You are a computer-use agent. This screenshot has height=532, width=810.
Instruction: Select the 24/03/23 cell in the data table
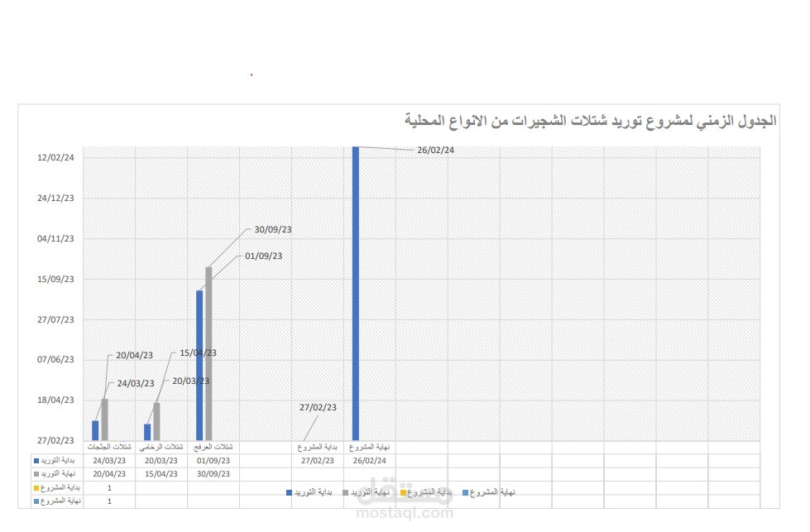click(x=109, y=461)
